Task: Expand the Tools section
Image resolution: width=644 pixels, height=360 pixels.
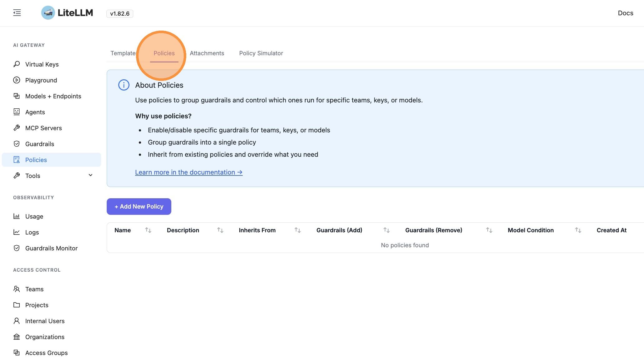Action: pos(90,175)
